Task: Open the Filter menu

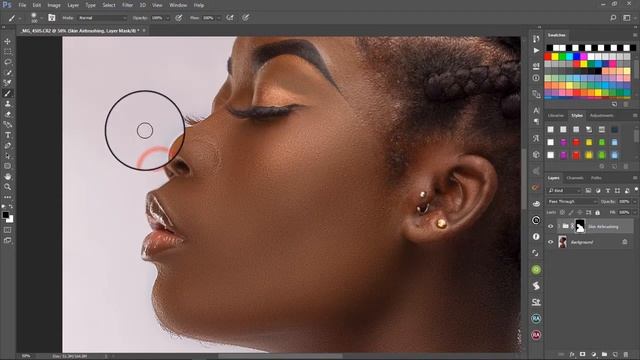Action: pyautogui.click(x=128, y=5)
